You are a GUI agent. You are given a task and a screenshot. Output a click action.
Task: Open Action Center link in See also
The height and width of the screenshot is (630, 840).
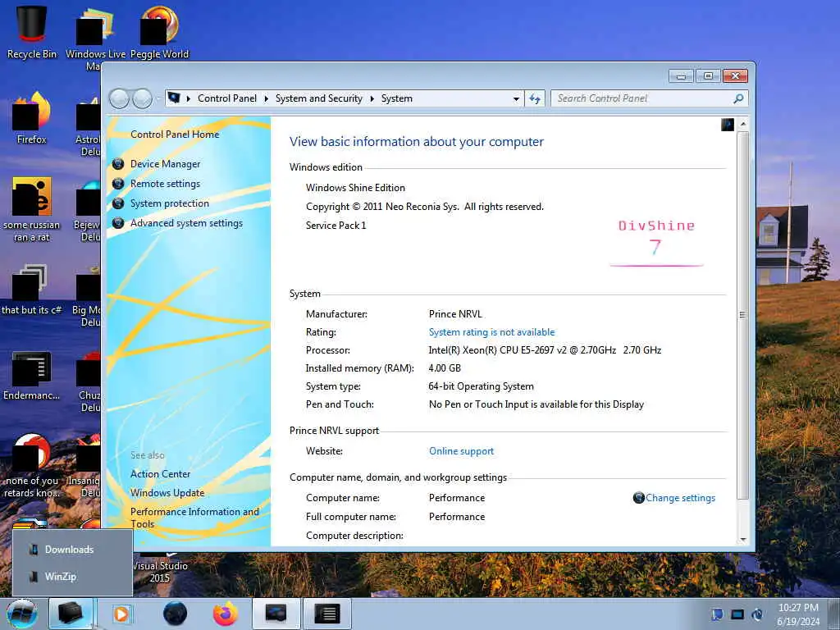click(160, 474)
